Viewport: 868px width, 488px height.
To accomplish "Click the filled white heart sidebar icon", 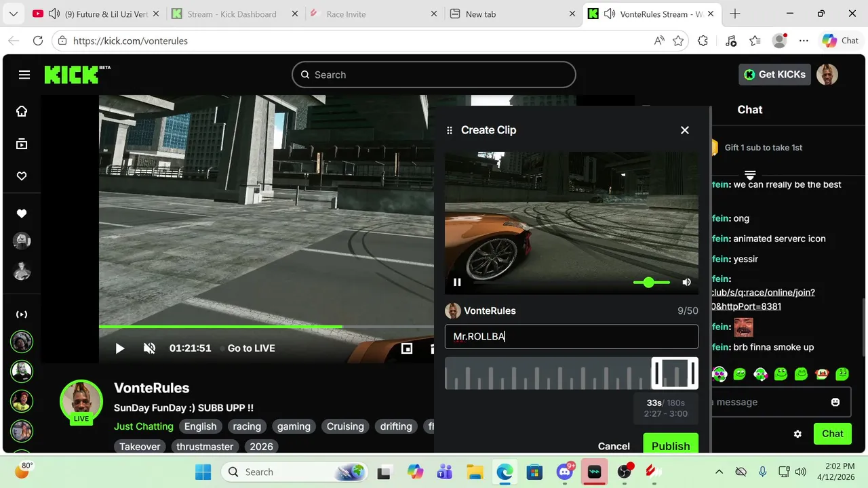I will (22, 213).
